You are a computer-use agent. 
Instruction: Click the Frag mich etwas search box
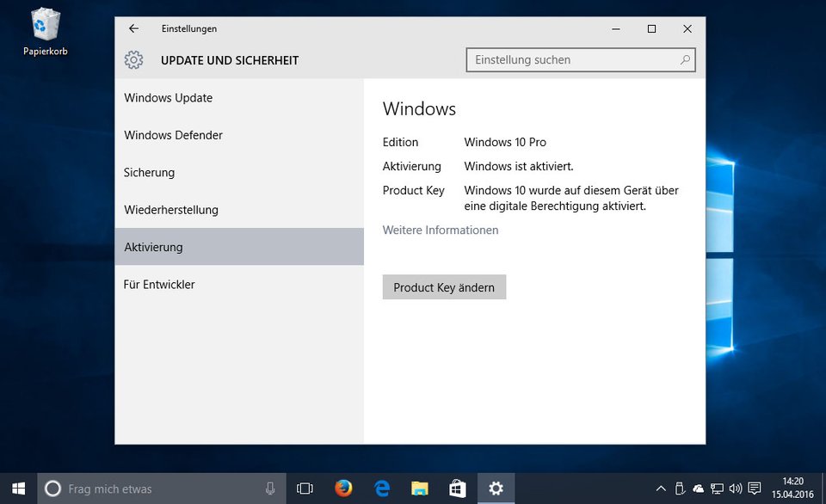pyautogui.click(x=162, y=489)
